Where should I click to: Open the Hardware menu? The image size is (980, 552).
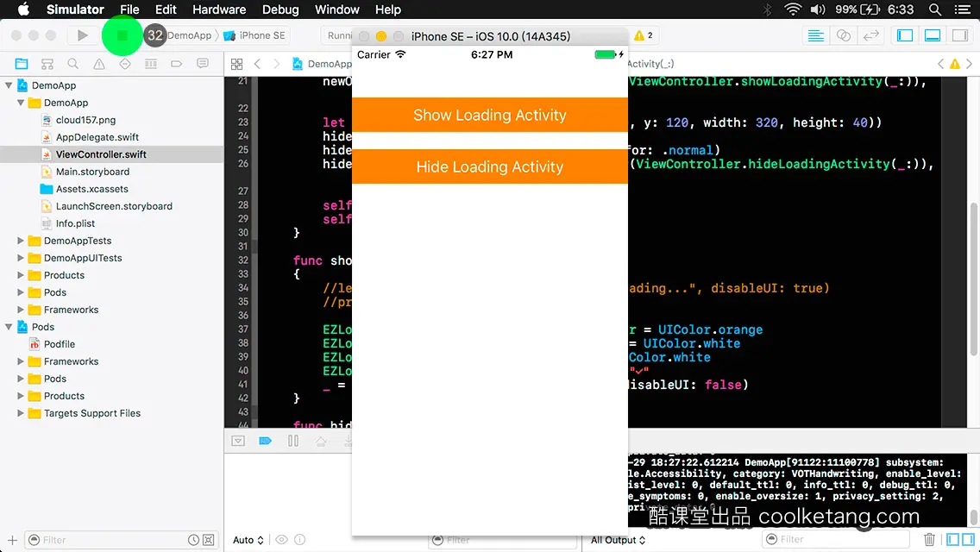pos(219,9)
